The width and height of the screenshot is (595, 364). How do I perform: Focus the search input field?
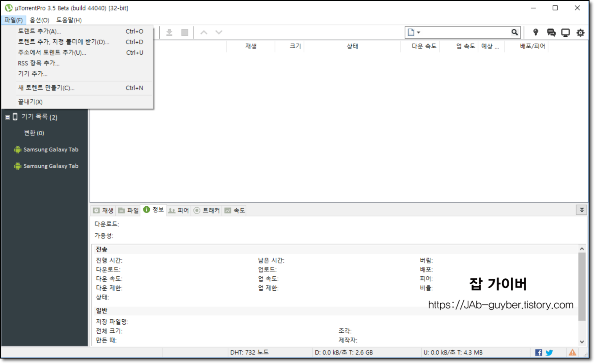point(466,32)
